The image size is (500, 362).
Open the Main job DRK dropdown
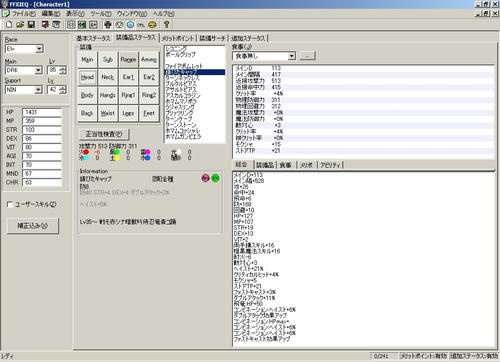point(38,70)
